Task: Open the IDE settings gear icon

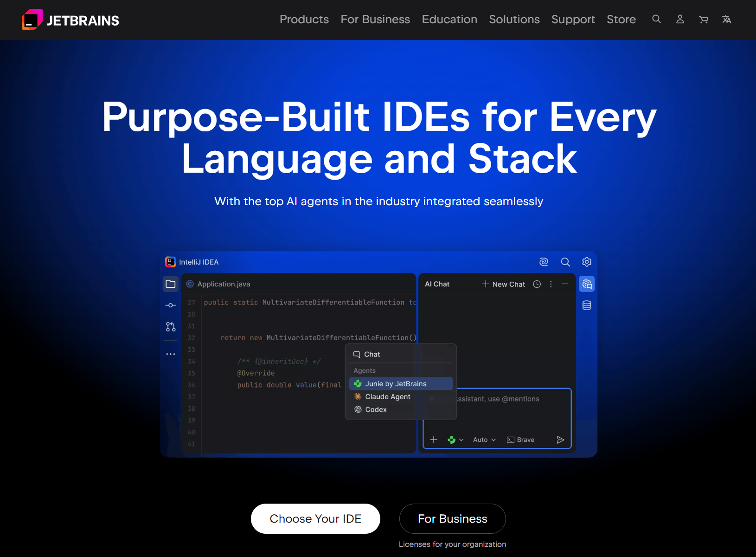Action: point(587,262)
